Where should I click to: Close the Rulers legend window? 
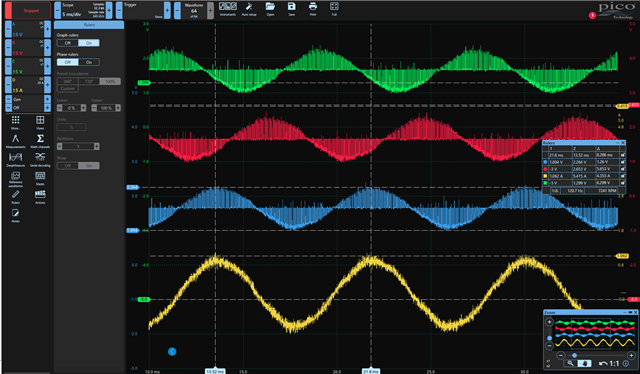click(623, 143)
